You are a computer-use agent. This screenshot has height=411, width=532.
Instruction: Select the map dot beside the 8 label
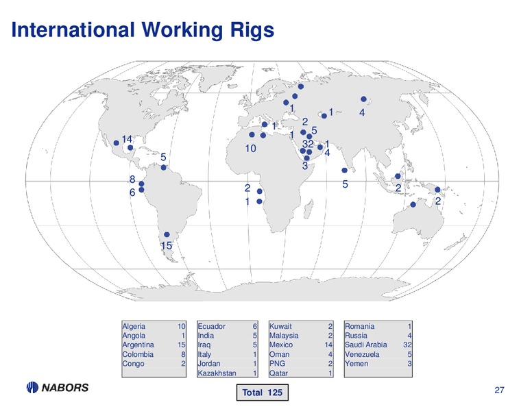pyautogui.click(x=141, y=184)
